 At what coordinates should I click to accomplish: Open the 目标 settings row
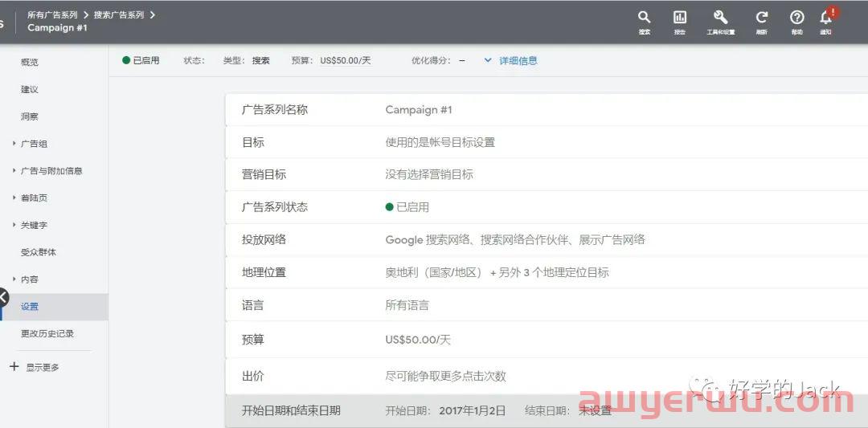pos(547,142)
